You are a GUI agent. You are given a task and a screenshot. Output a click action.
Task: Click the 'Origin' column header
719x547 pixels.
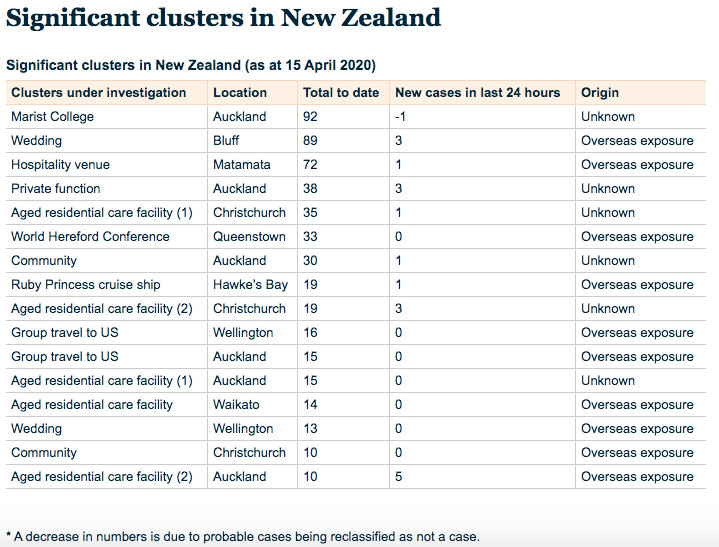pos(602,93)
